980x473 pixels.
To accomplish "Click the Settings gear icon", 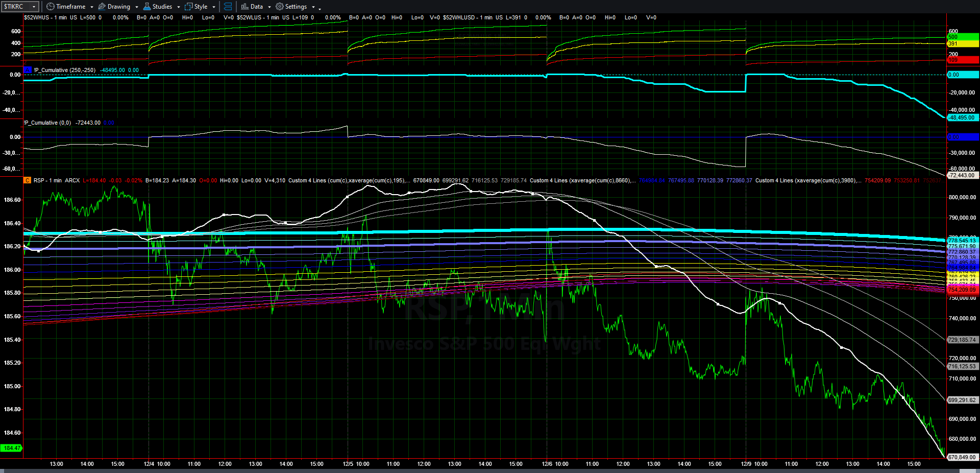I will [x=280, y=7].
